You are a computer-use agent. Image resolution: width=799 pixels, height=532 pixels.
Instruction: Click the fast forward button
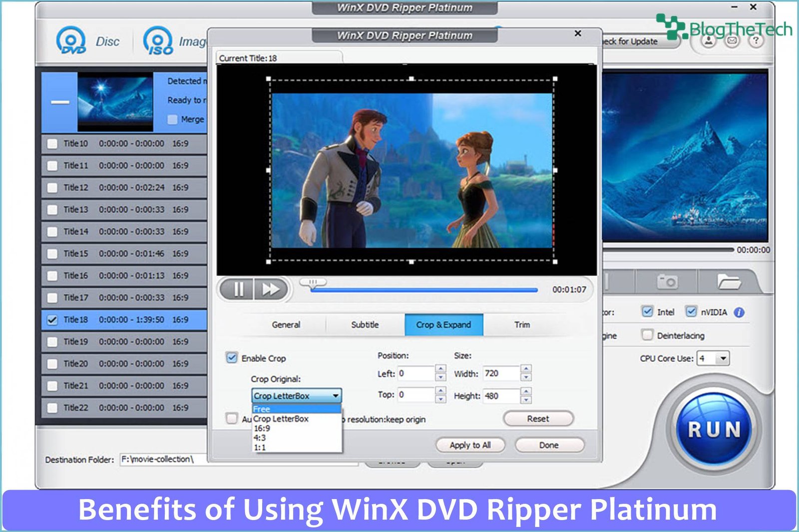[271, 289]
